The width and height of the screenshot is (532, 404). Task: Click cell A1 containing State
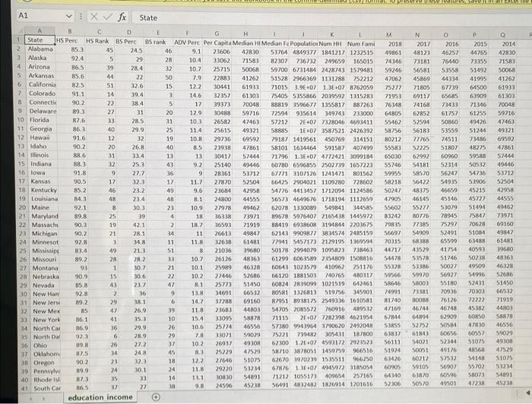click(x=40, y=40)
